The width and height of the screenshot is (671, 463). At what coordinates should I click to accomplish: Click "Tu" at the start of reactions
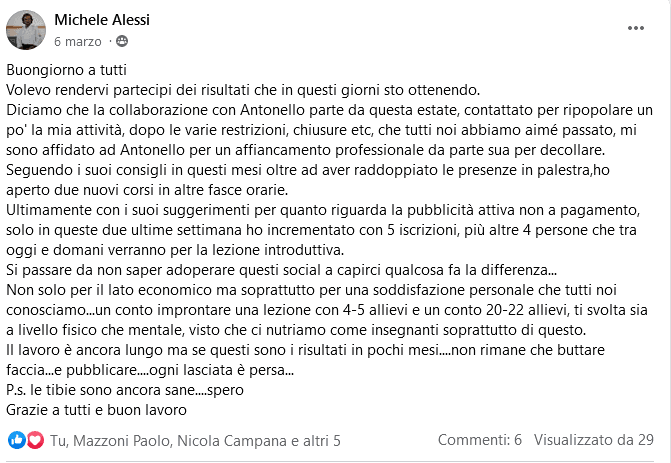click(x=59, y=440)
